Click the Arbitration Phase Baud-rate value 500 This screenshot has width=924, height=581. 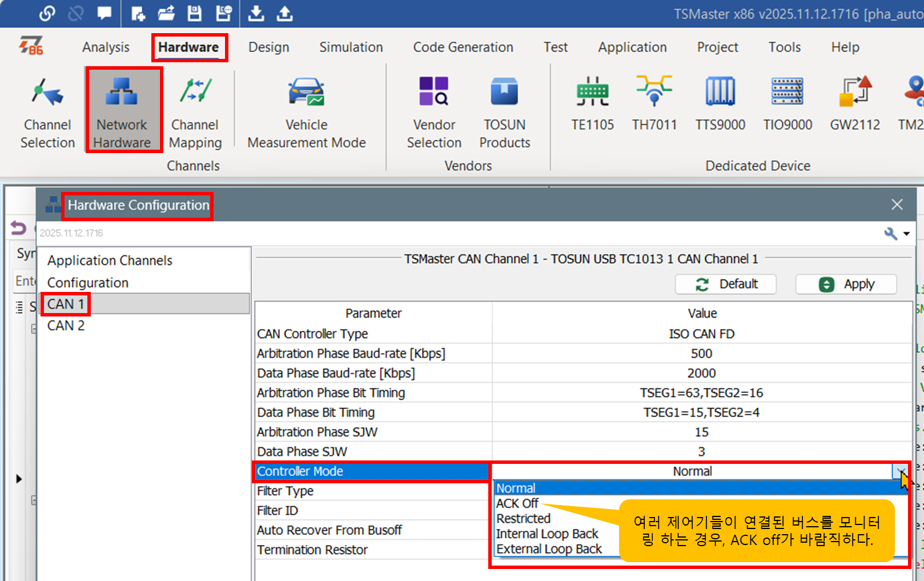pos(702,354)
